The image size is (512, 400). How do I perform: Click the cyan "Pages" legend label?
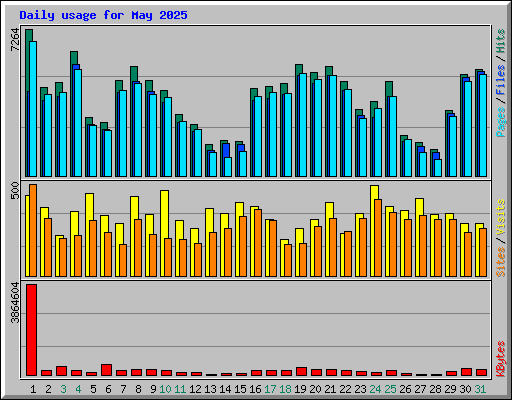point(501,122)
